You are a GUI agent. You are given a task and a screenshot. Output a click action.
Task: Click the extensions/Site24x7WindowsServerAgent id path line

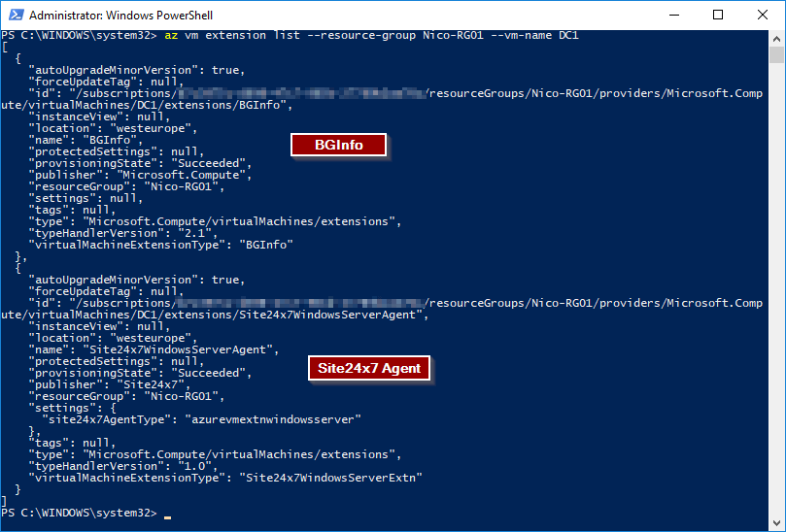[215, 315]
